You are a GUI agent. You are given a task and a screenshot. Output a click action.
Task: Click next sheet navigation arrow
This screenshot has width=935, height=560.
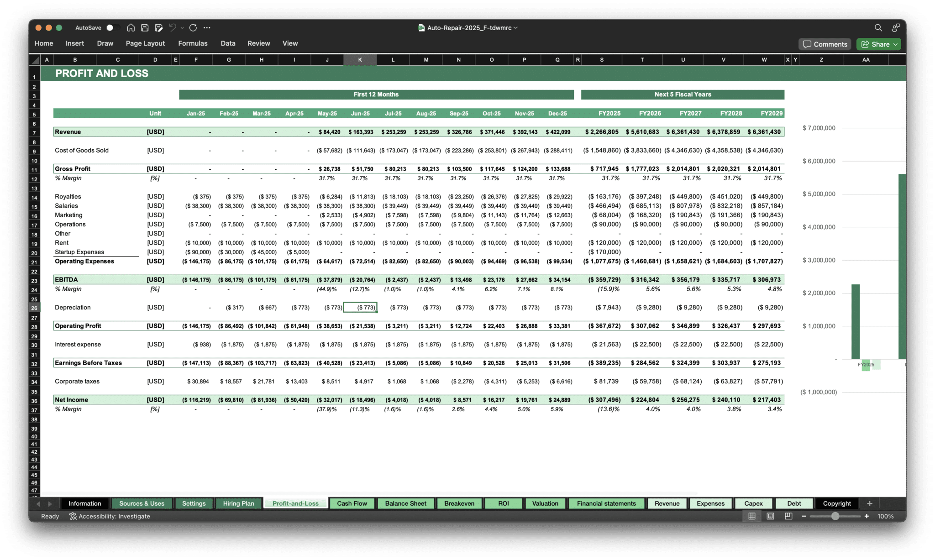tap(50, 503)
